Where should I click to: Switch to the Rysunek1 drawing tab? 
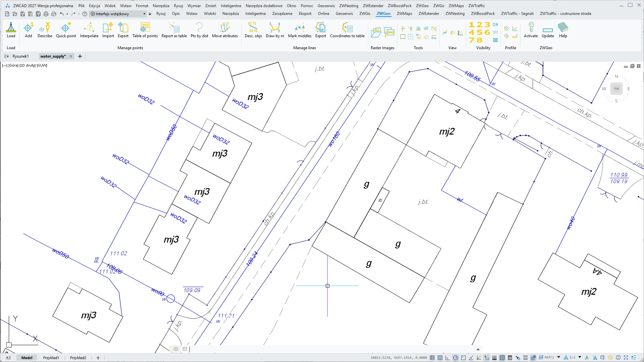(20, 56)
